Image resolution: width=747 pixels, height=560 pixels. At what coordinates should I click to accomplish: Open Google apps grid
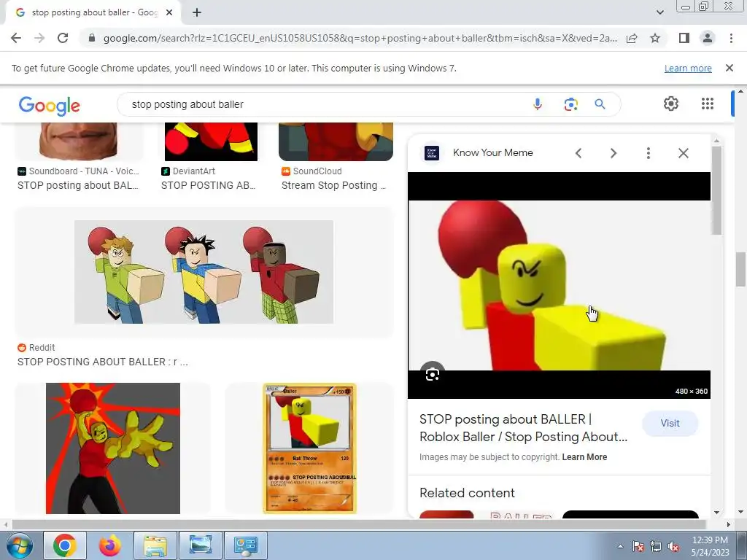[x=708, y=104]
